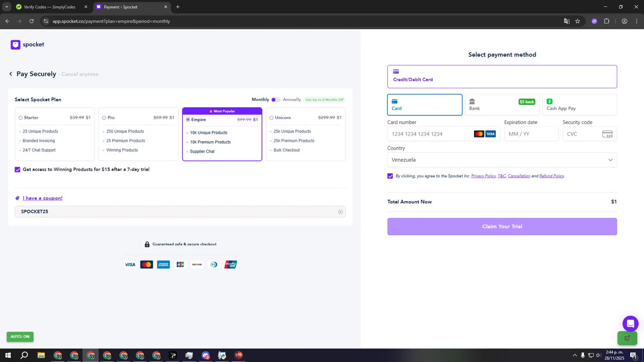Click the 'Total Amount Now' label
Screen dimensions: 644x362
pos(410,202)
